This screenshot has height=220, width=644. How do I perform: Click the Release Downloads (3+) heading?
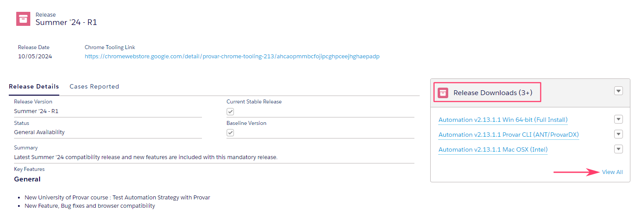(x=493, y=92)
